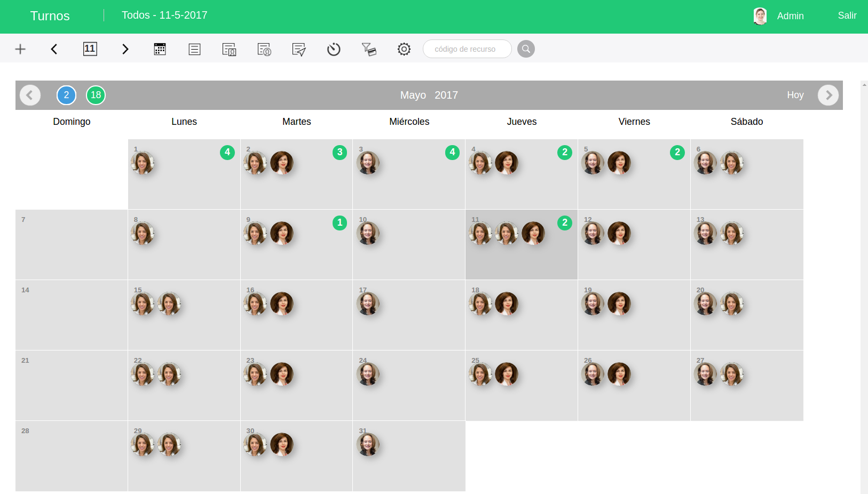Advance to next month in calendar header
Viewport: 868px width, 494px height.
coord(828,95)
